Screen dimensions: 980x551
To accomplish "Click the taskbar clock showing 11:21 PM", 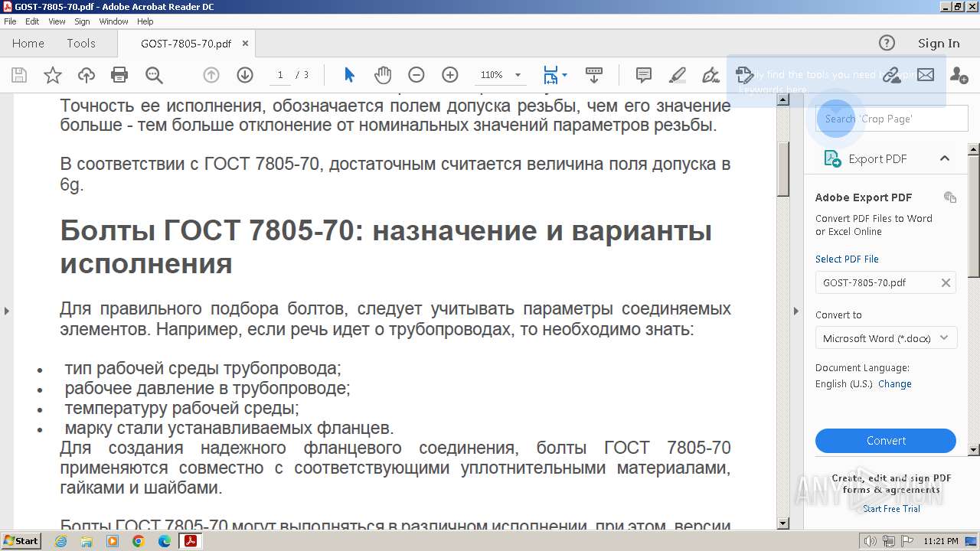I will point(941,541).
